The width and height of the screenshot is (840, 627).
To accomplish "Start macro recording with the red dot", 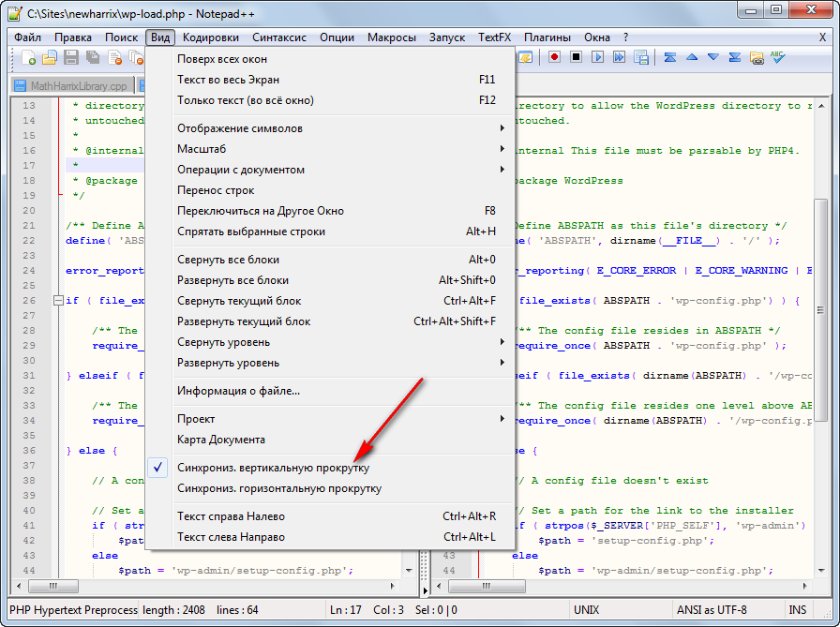I will click(x=555, y=58).
